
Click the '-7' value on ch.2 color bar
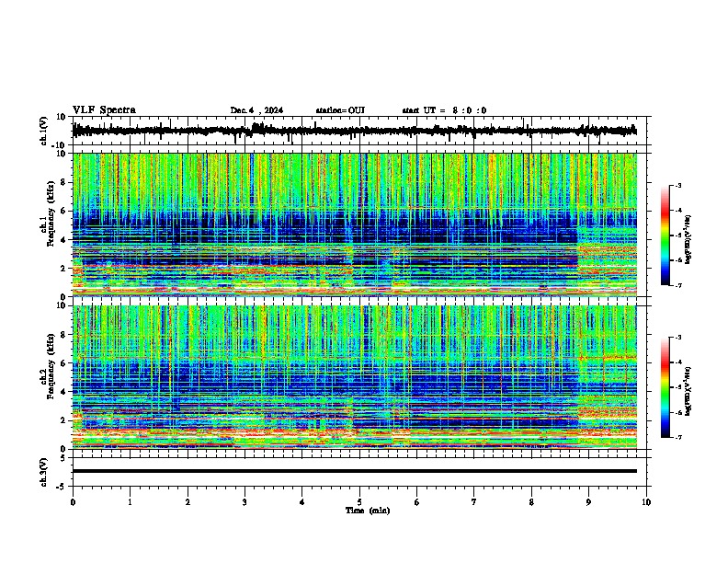click(678, 437)
